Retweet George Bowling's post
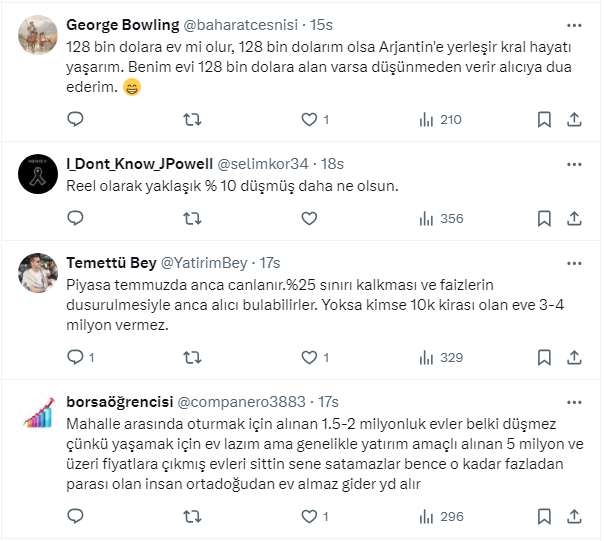This screenshot has height=541, width=604. click(192, 120)
